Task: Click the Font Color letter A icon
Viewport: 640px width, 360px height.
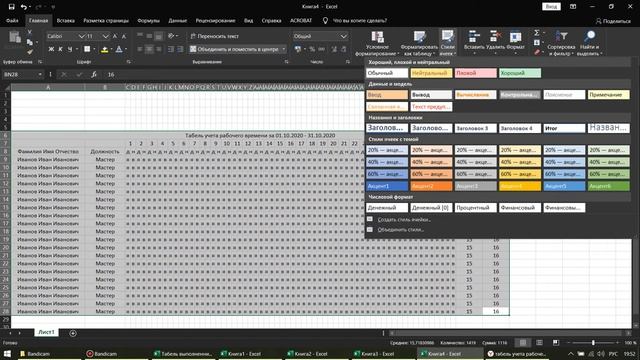Action: (x=119, y=49)
